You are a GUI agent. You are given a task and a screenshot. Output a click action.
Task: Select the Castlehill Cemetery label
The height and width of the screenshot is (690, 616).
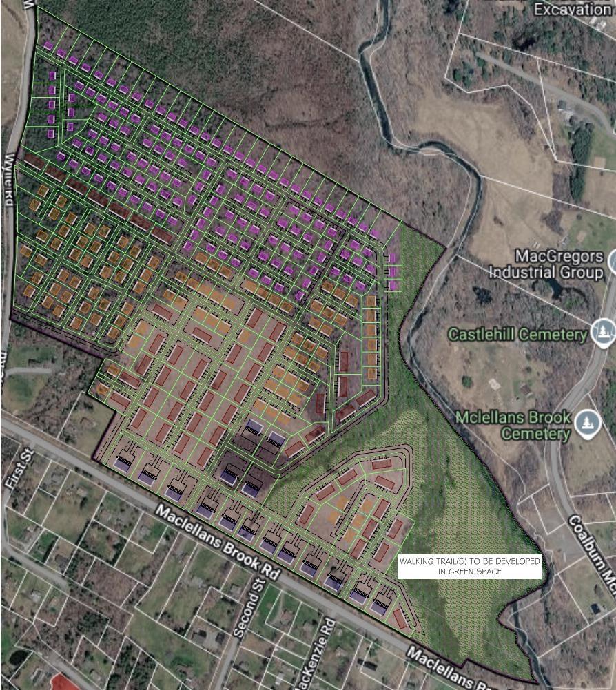pos(517,335)
